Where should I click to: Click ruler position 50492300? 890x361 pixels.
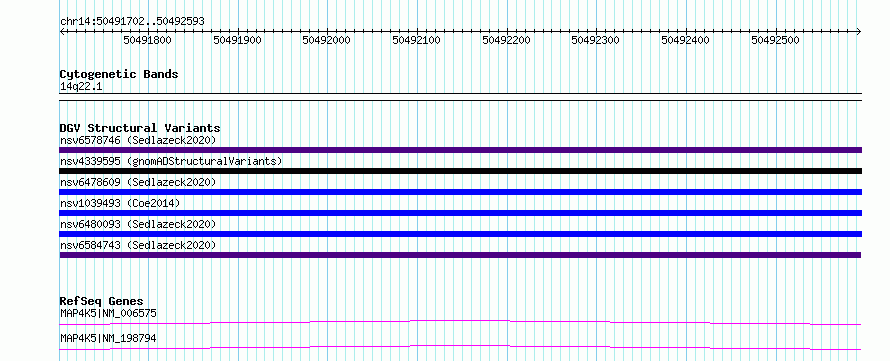[595, 40]
